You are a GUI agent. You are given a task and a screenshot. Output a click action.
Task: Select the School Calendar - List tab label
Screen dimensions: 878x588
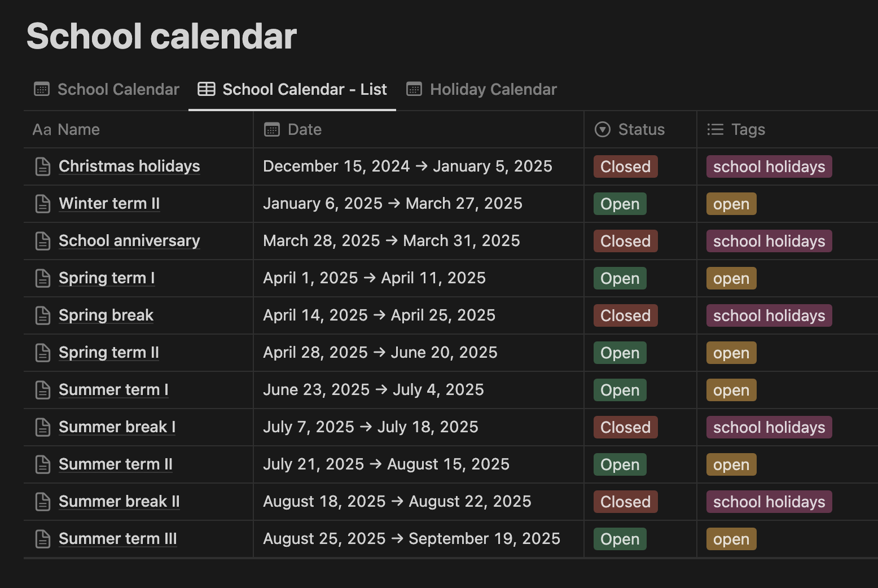[x=305, y=89]
